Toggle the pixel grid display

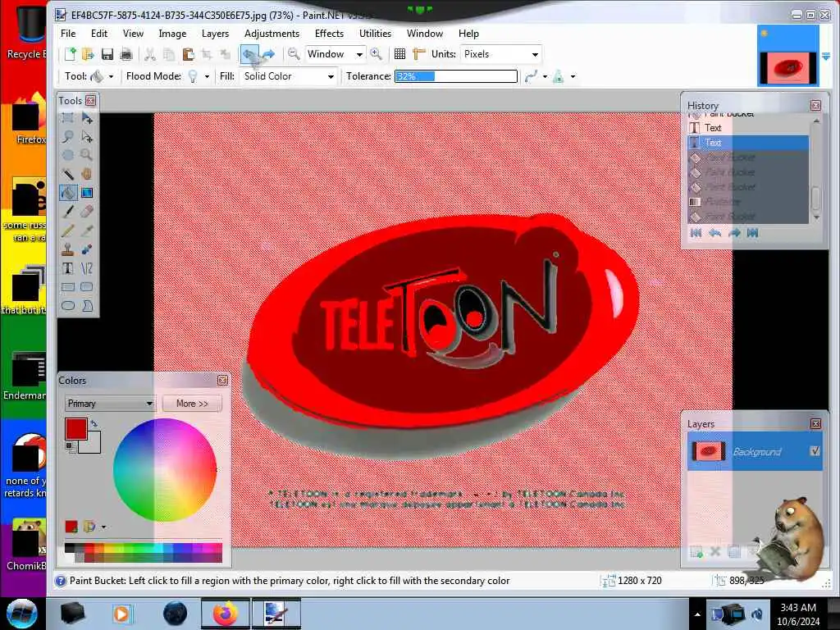point(399,54)
